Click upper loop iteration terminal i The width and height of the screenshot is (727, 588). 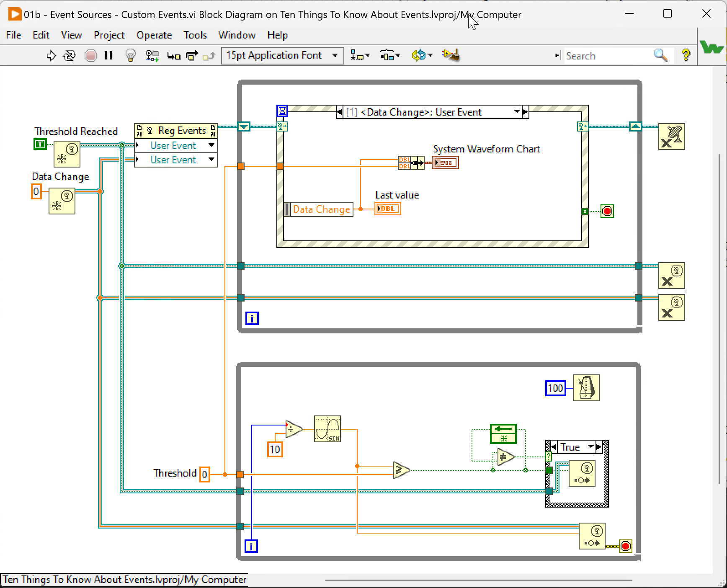point(252,318)
